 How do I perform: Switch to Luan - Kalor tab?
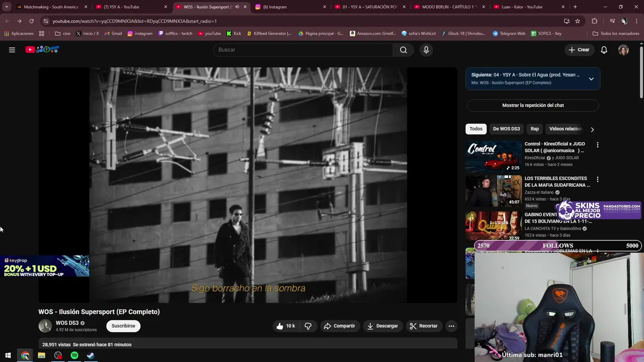pyautogui.click(x=529, y=7)
